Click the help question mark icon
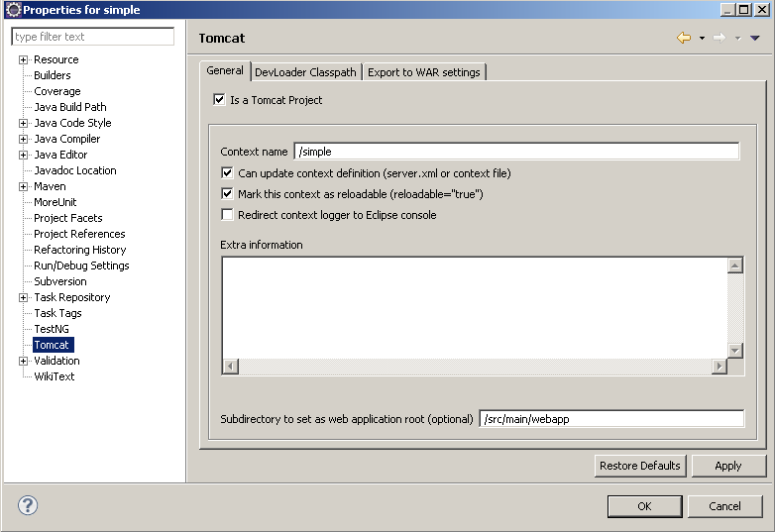Viewport: 775px width, 532px height. (x=28, y=505)
